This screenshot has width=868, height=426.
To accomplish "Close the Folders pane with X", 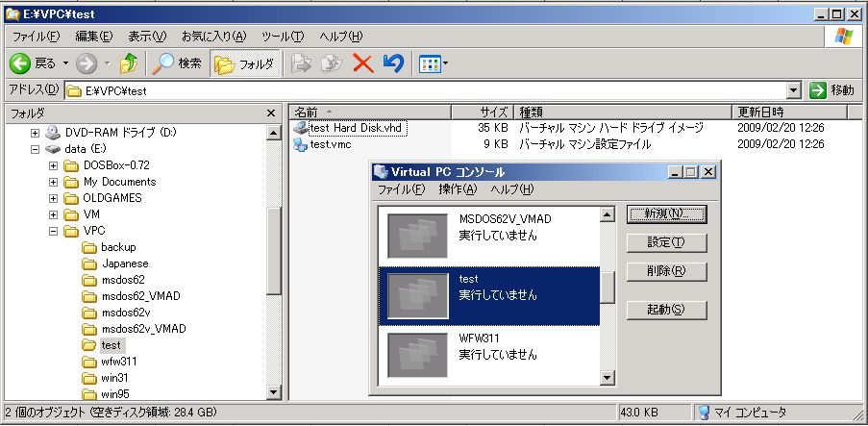I will [271, 113].
